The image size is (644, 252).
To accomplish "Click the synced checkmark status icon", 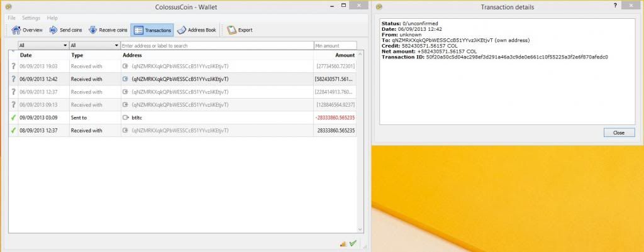I will [x=353, y=243].
